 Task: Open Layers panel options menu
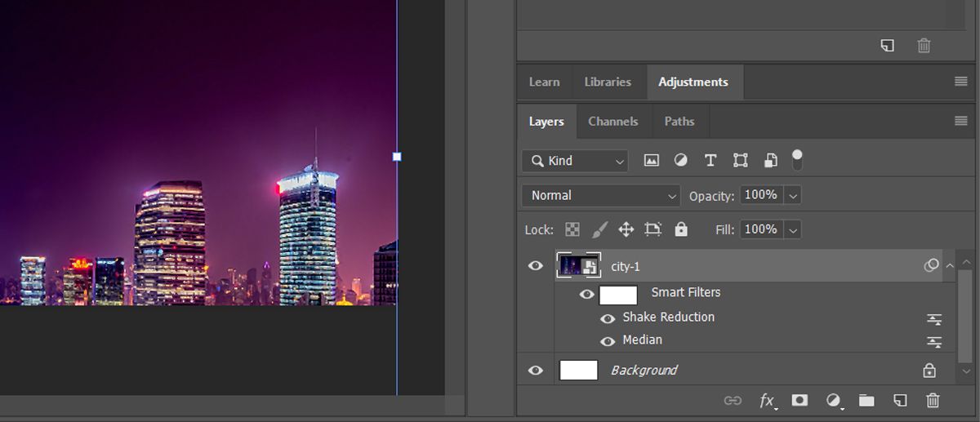pyautogui.click(x=960, y=121)
